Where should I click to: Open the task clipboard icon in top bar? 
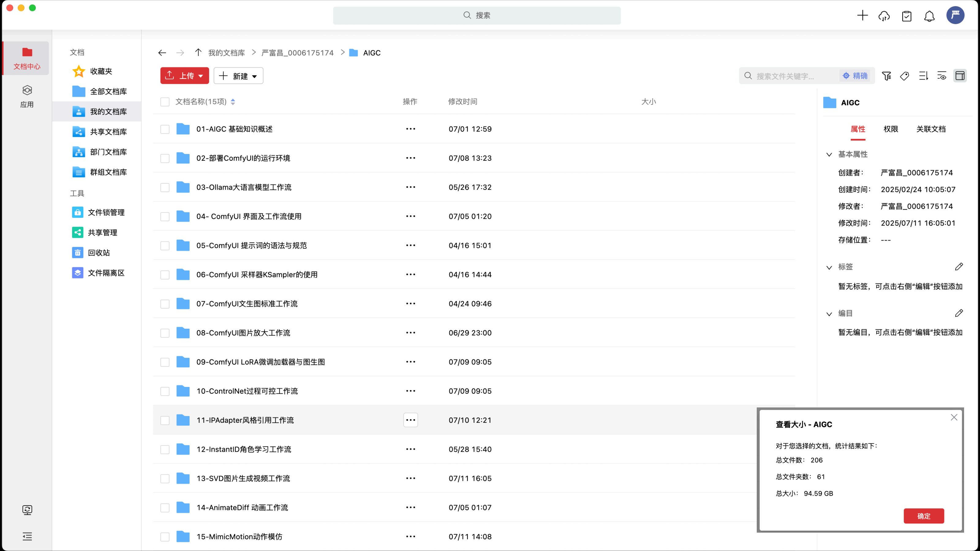[x=907, y=16]
